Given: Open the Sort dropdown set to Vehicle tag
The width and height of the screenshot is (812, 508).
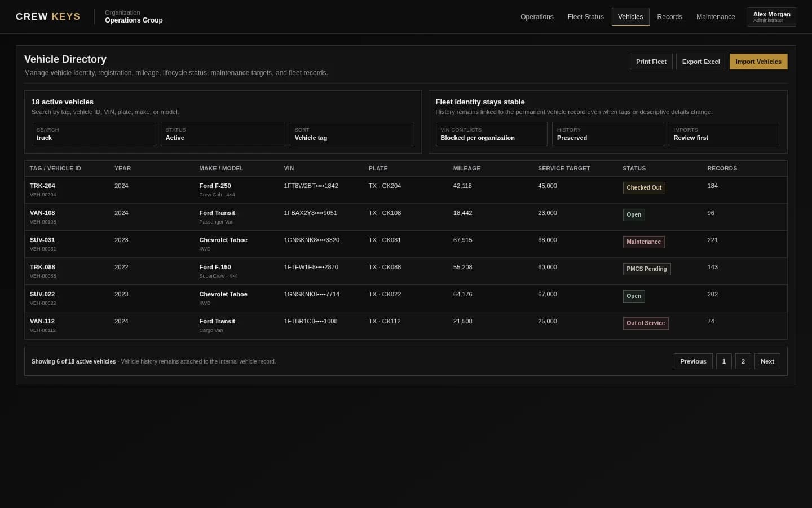Looking at the screenshot, I should click(352, 134).
